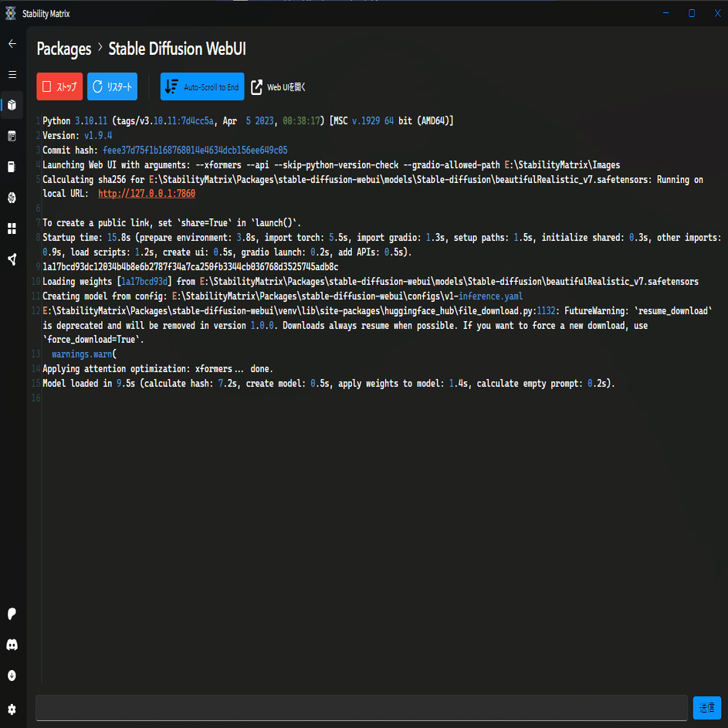Image resolution: width=728 pixels, height=728 pixels.
Task: Click the 'Model loaded in 9.5s' line
Action: [329, 384]
